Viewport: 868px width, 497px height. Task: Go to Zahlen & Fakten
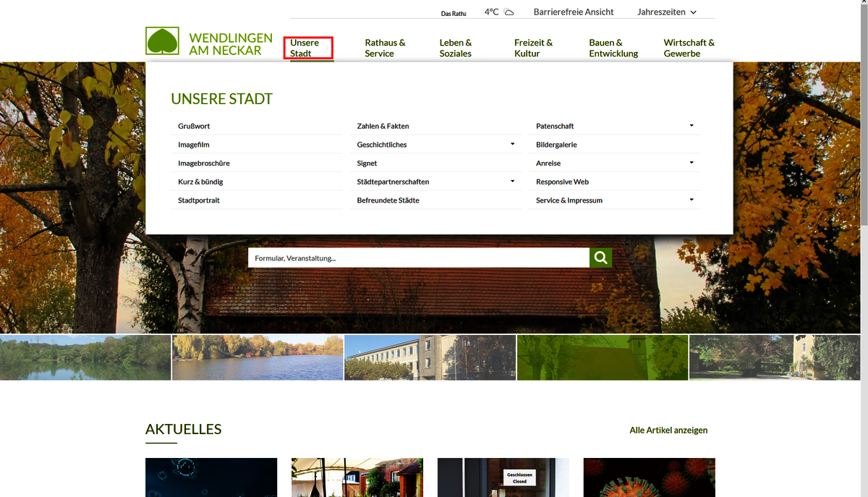pos(383,126)
